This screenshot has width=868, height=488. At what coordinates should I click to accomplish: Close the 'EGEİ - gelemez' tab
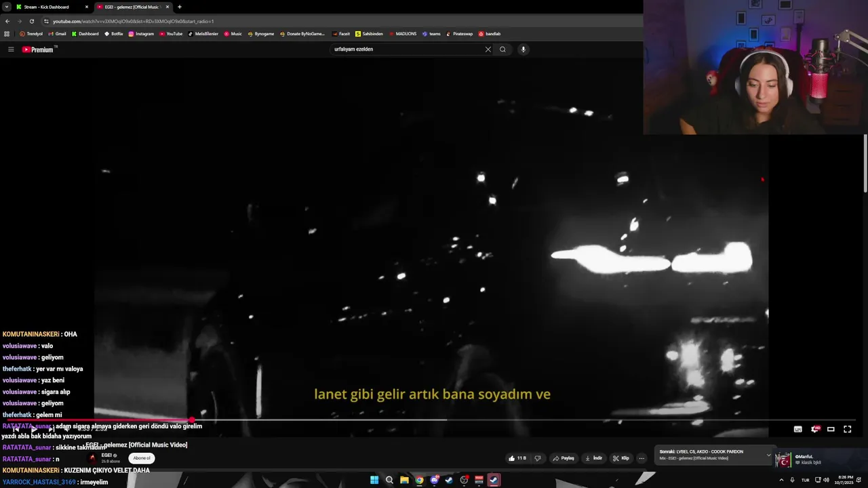167,7
